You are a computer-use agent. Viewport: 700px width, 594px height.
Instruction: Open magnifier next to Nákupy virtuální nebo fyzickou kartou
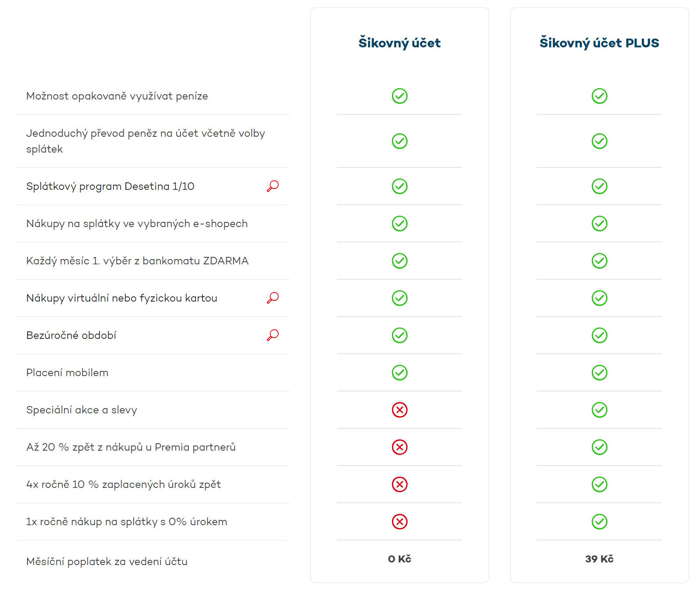[273, 298]
